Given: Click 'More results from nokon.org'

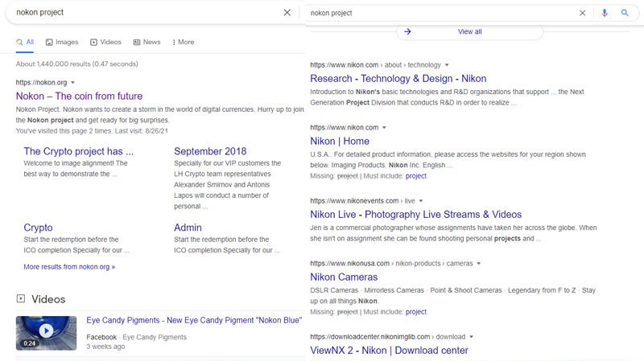Looking at the screenshot, I should point(69,267).
